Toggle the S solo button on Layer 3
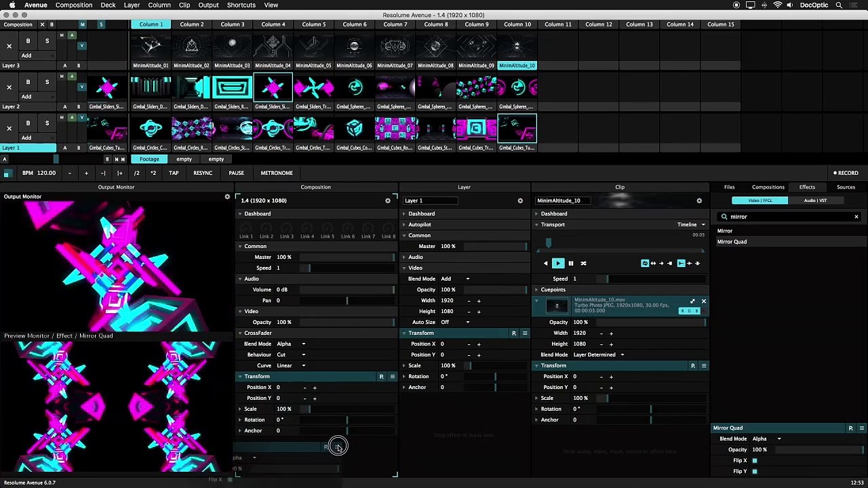This screenshot has width=868, height=488. pyautogui.click(x=47, y=41)
